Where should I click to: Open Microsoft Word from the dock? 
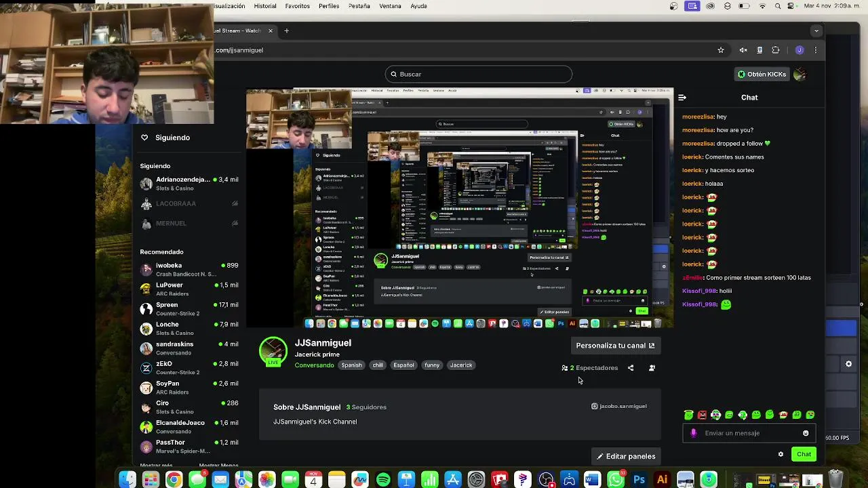click(x=592, y=480)
